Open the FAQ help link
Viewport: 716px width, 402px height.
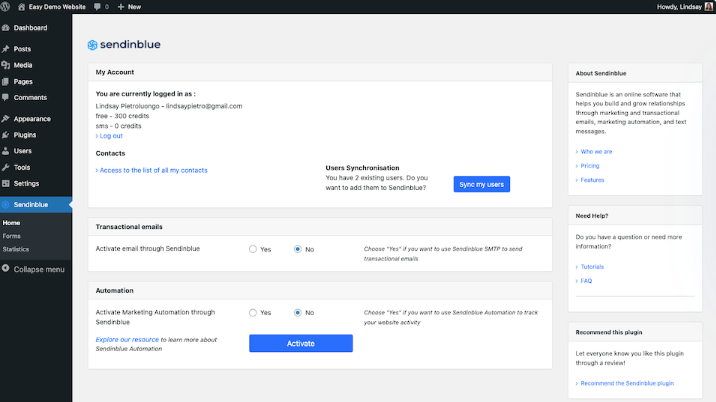(x=586, y=281)
